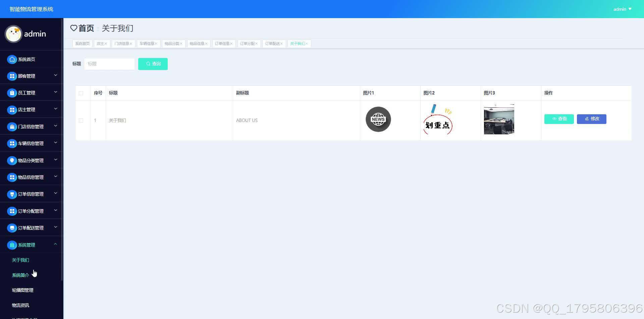Tick the select-all checkbox in table header
The image size is (644, 319).
[81, 93]
